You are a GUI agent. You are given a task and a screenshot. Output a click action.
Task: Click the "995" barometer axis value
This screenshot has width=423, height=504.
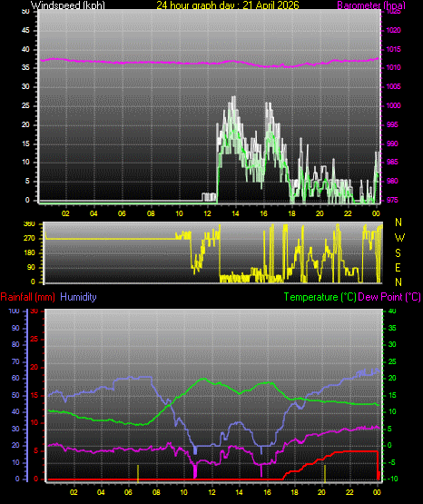tap(392, 124)
